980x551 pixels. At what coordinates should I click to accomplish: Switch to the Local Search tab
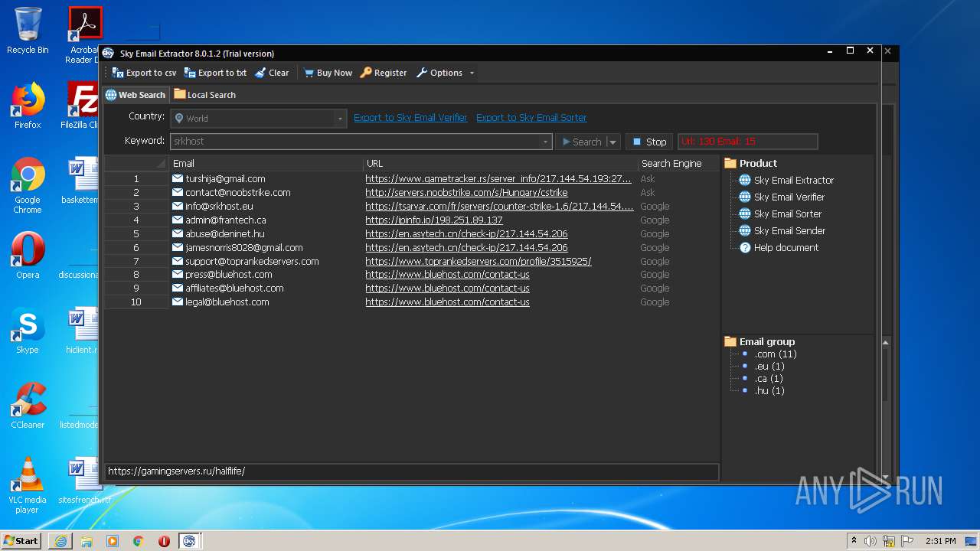coord(204,95)
